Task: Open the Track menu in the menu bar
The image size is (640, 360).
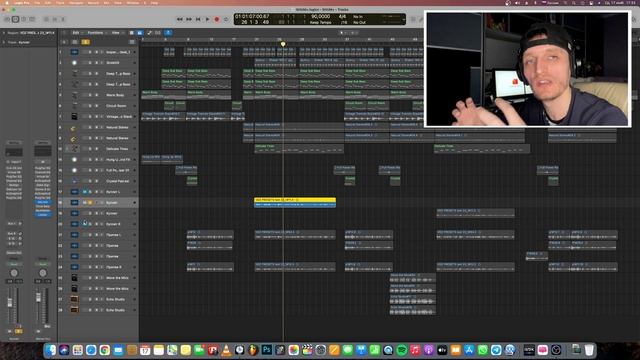Action: point(60,3)
